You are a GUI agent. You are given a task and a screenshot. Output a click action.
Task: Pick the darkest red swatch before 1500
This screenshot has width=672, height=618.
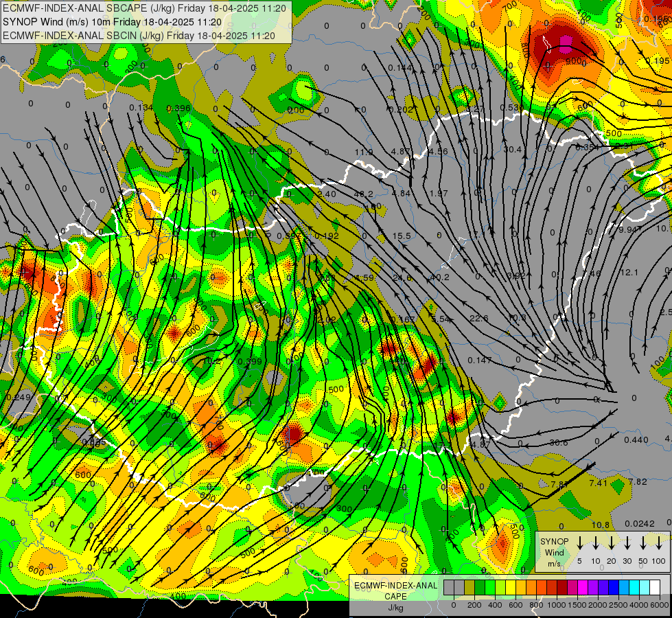[562, 587]
